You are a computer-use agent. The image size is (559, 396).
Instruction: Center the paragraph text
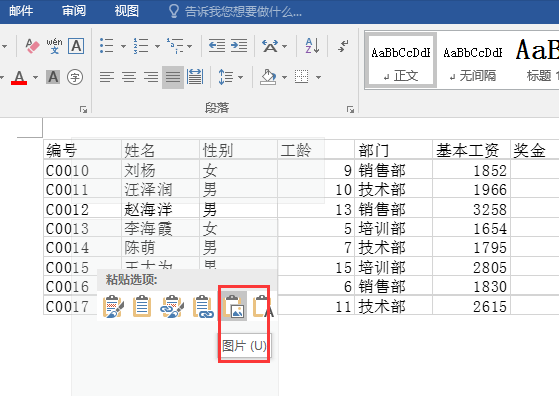pos(129,77)
